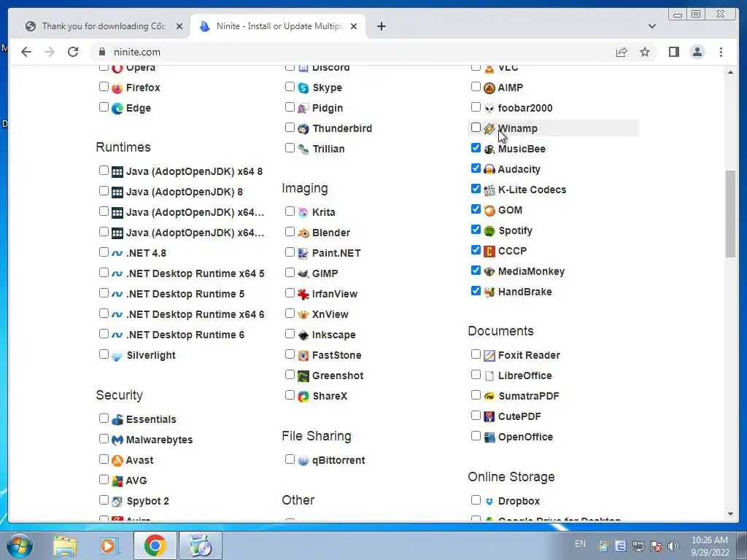
Task: Click the Firefox app icon
Action: (117, 88)
